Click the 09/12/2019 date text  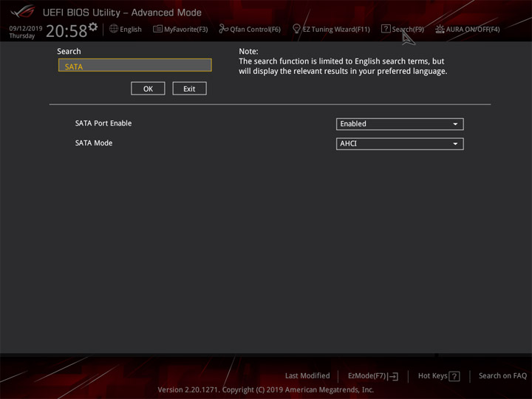(x=26, y=28)
